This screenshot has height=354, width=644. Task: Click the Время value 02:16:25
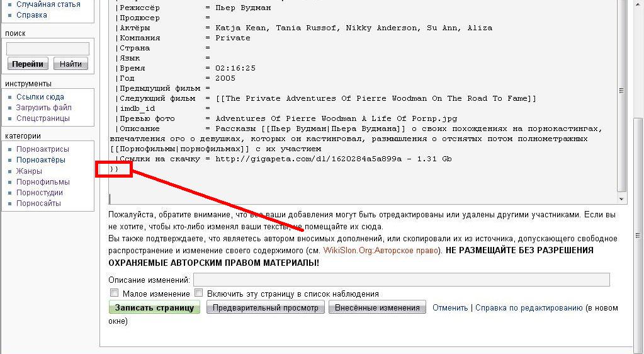(x=235, y=68)
